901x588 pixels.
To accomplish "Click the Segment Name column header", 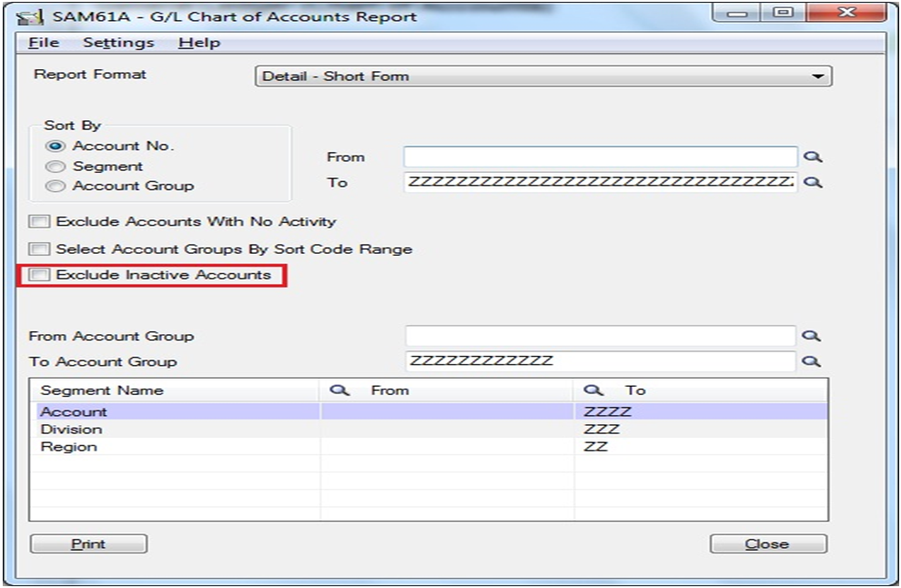I will click(x=175, y=390).
